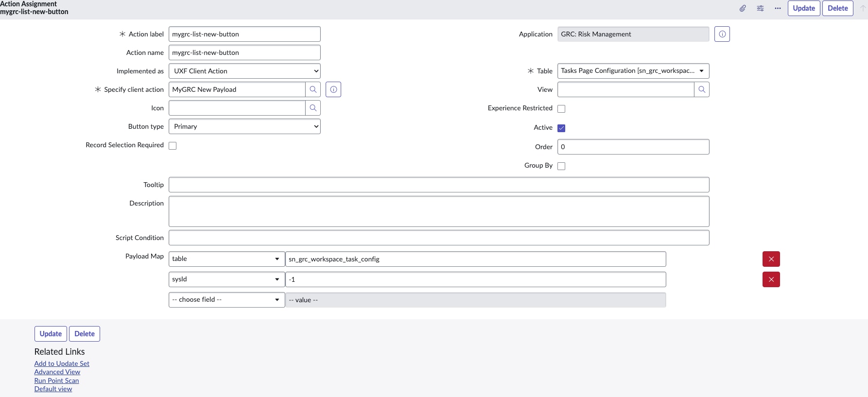This screenshot has width=868, height=397.
Task: Click the Add to Update Set link
Action: 62,363
